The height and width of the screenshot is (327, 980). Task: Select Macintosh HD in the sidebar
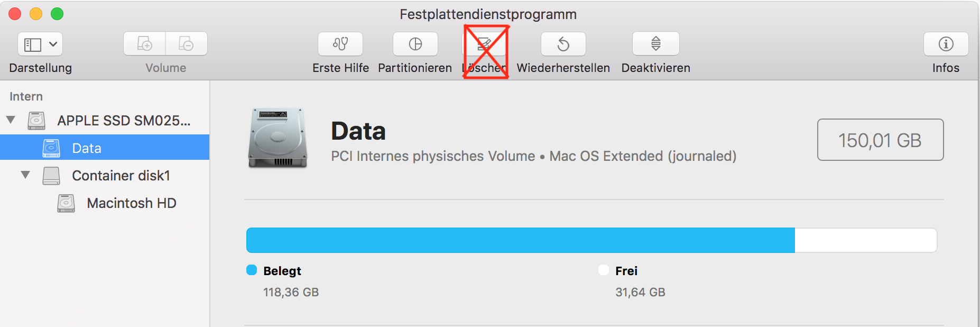pos(131,203)
